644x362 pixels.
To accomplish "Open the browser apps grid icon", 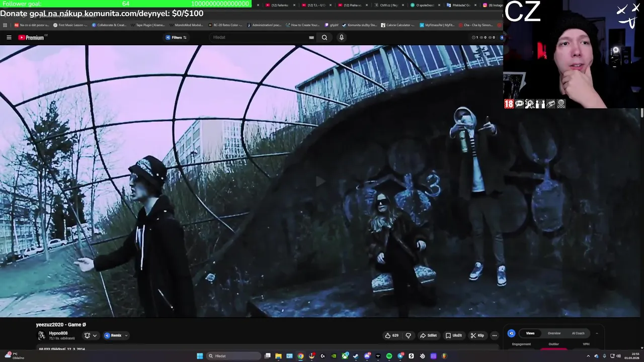I will click(5, 25).
